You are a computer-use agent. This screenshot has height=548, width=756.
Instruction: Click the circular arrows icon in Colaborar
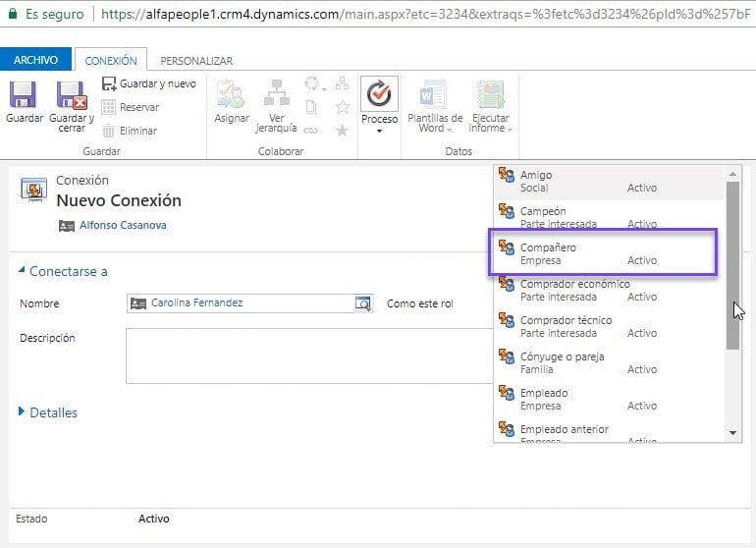pos(311,83)
